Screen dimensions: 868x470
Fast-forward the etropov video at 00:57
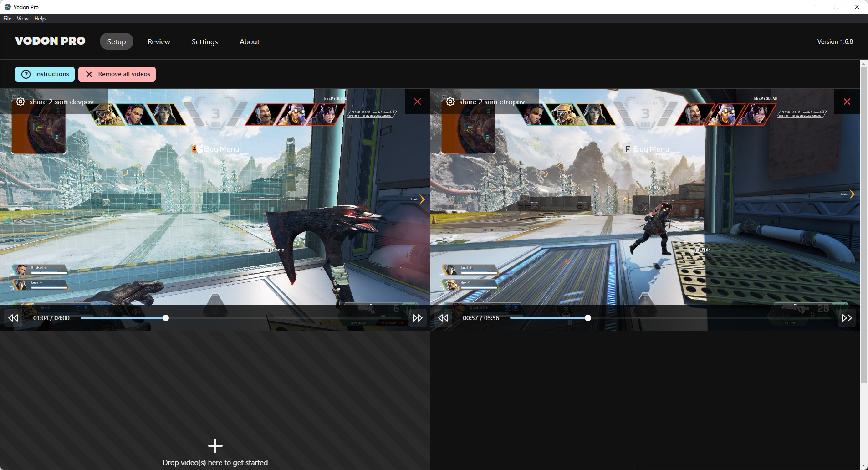(847, 318)
